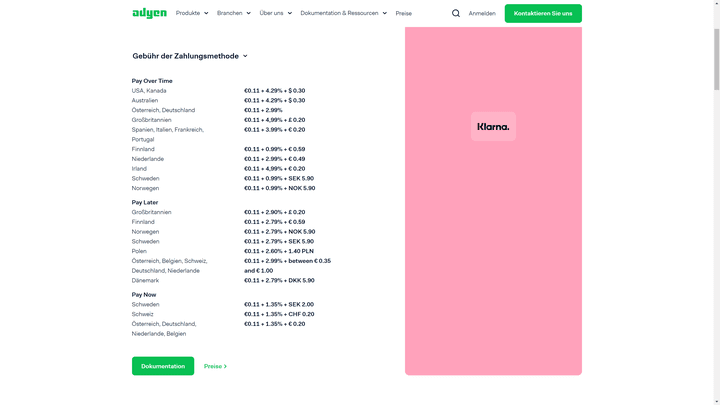Open the search magnifier icon

456,13
